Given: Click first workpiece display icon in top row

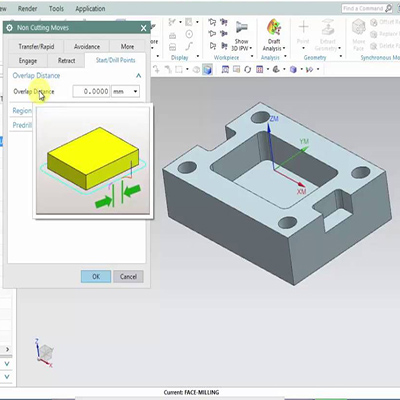Looking at the screenshot, I should [212, 22].
